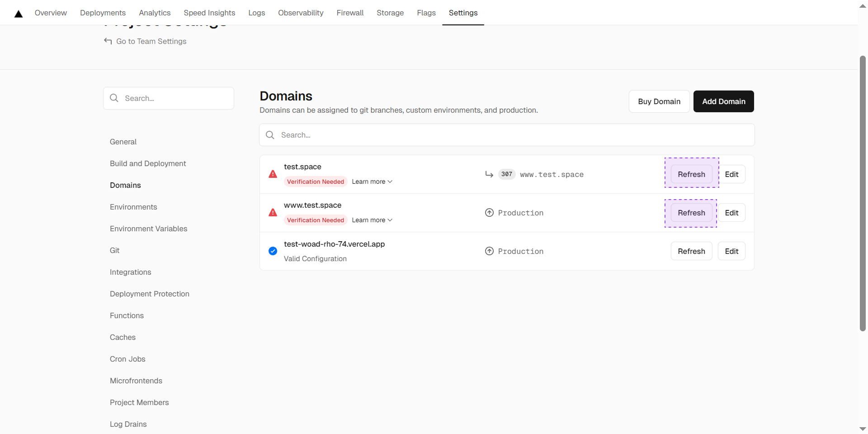
Task: Open Speed Insights tab
Action: tap(209, 13)
